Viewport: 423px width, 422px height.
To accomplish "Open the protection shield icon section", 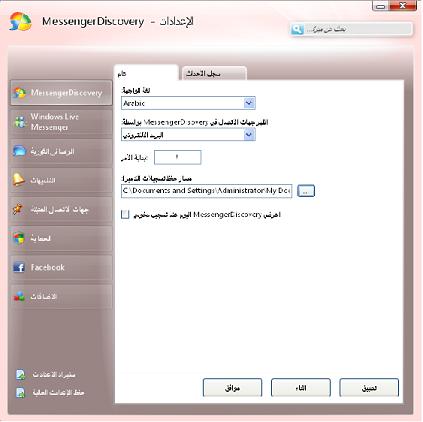I will point(19,238).
